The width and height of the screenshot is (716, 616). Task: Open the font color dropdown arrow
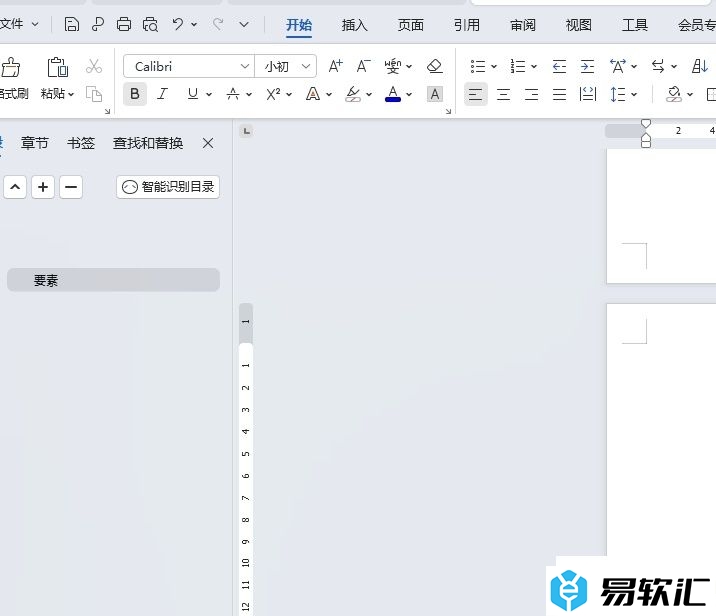pos(409,95)
